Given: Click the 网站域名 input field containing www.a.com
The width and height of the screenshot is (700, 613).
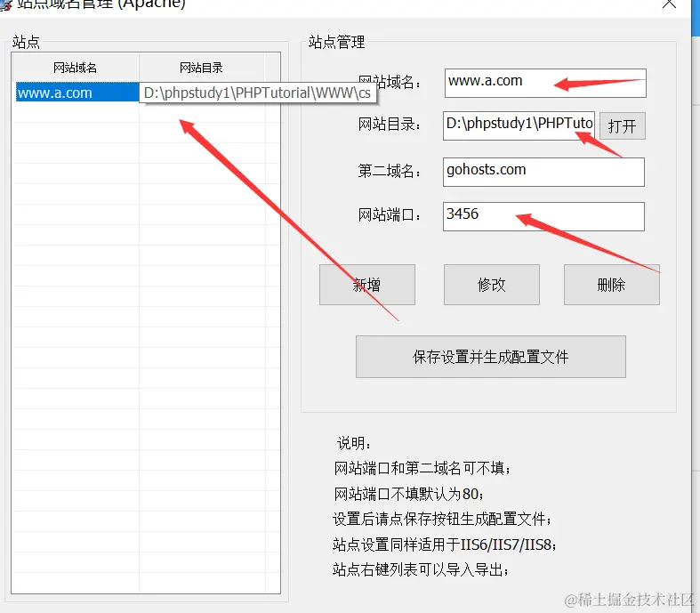Looking at the screenshot, I should [545, 83].
